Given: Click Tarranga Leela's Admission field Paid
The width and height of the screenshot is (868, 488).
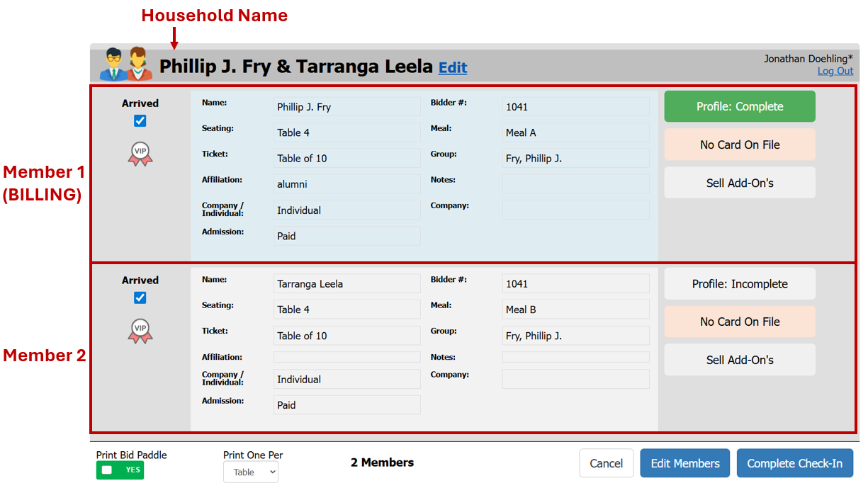Looking at the screenshot, I should tap(347, 405).
